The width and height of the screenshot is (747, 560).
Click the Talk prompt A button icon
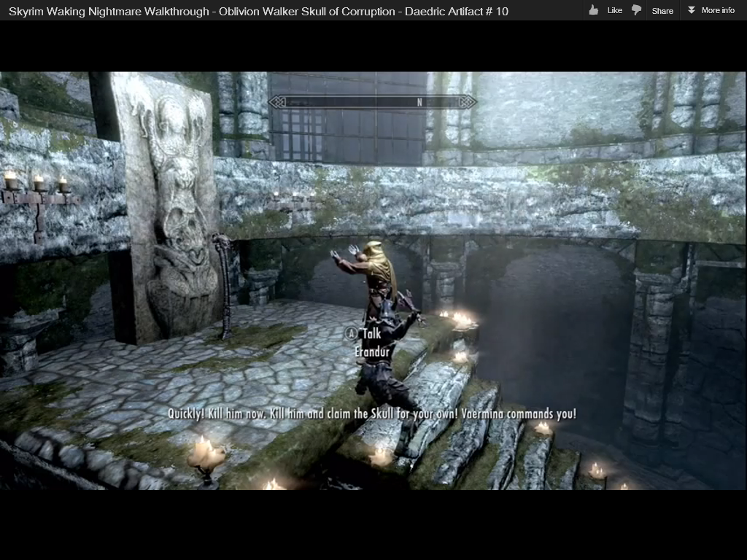tap(351, 334)
